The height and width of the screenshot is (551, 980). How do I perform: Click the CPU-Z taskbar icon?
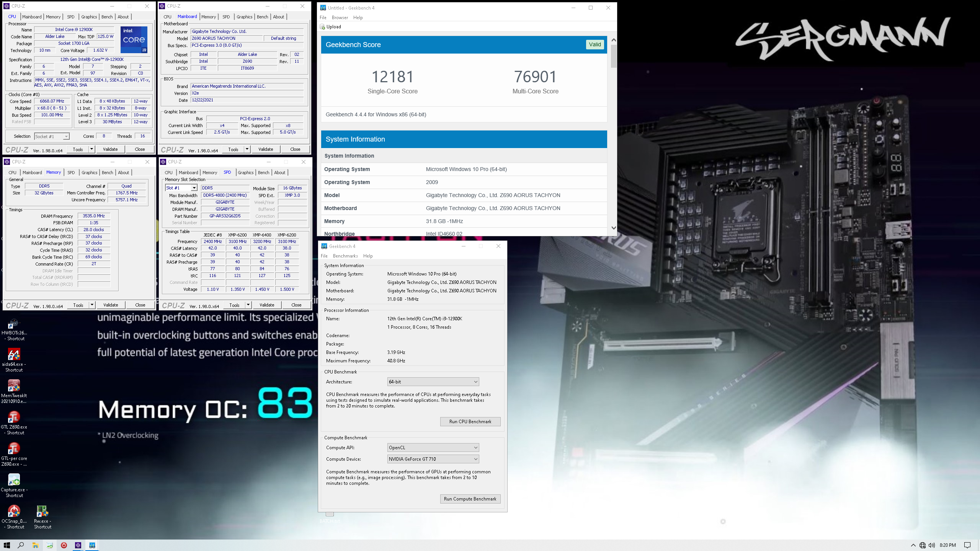point(78,545)
